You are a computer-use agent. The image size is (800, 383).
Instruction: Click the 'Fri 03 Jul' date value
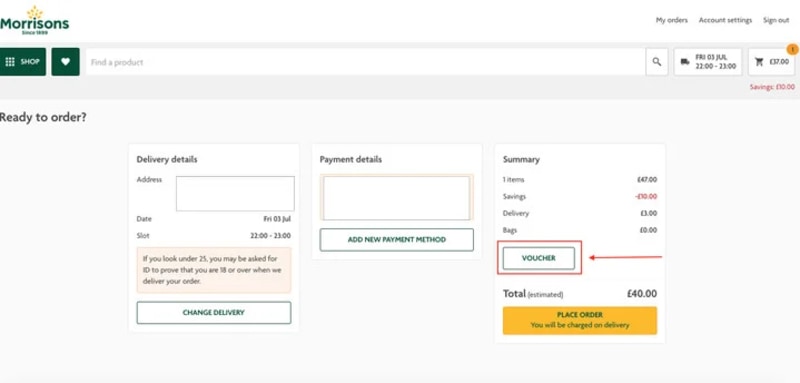(x=277, y=219)
